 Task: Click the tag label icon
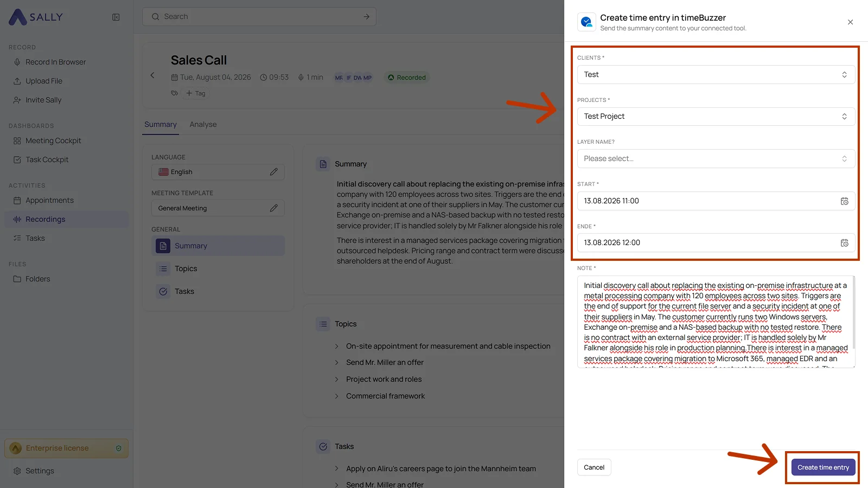pos(174,93)
